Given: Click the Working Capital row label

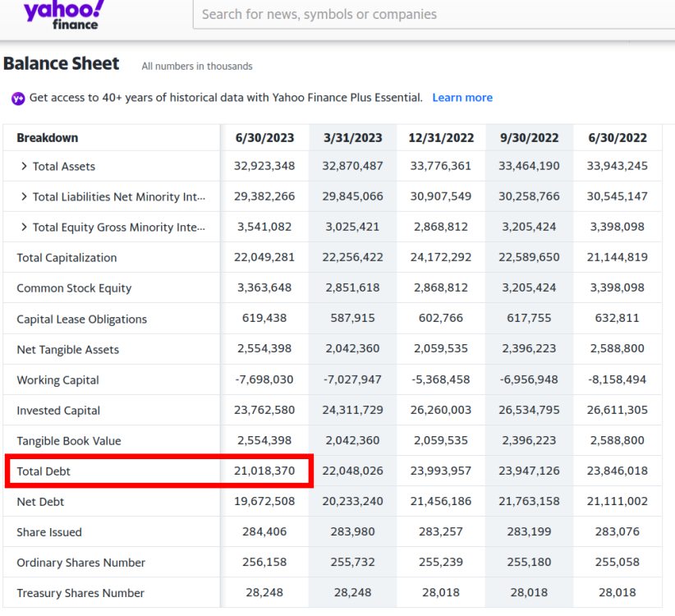Looking at the screenshot, I should [x=57, y=380].
